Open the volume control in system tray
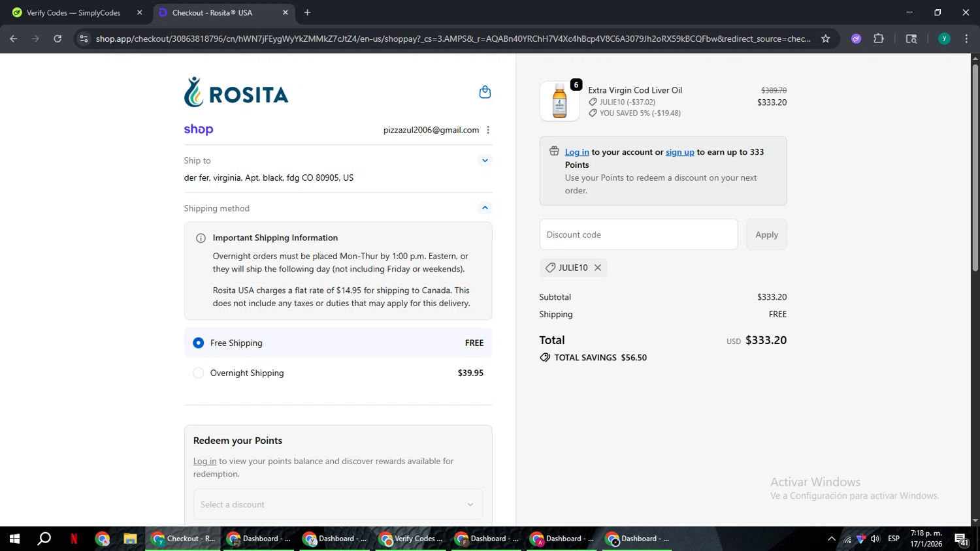Image resolution: width=980 pixels, height=551 pixels. pos(875,539)
